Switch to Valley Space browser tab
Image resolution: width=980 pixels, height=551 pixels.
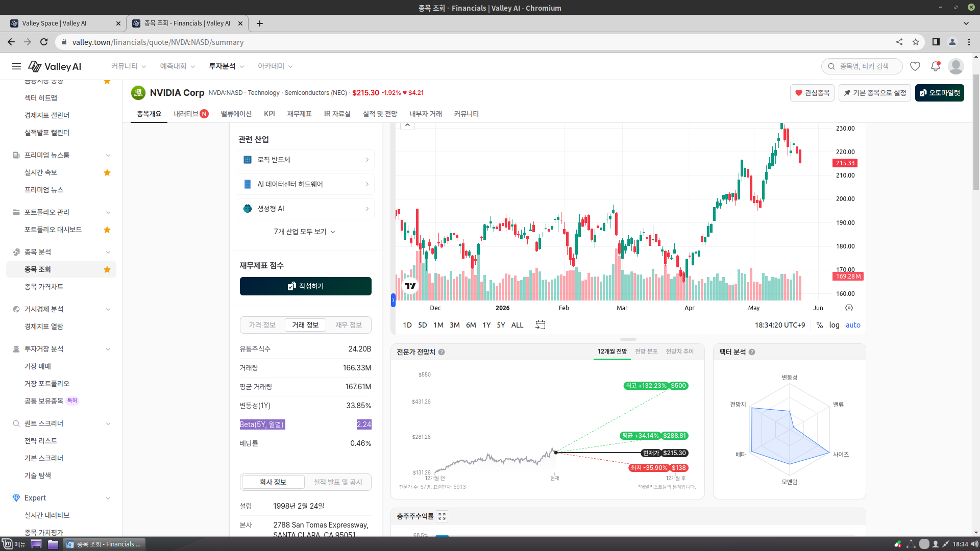65,23
